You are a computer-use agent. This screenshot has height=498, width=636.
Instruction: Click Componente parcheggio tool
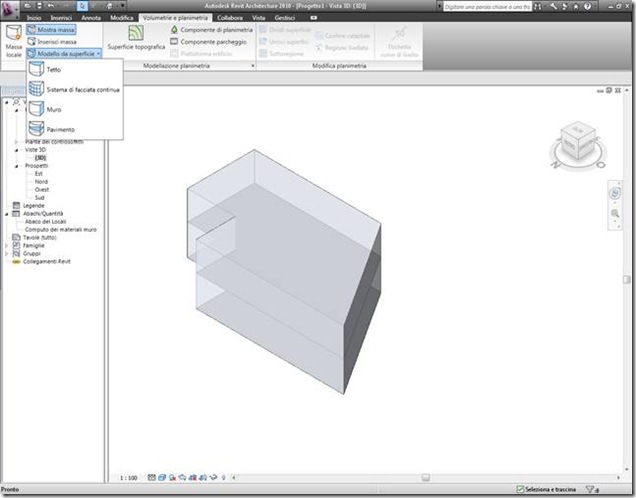point(208,42)
